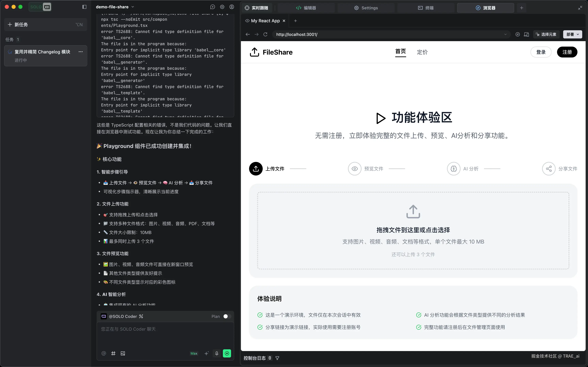
Task: Click the image attachment icon in chat
Action: point(123,353)
